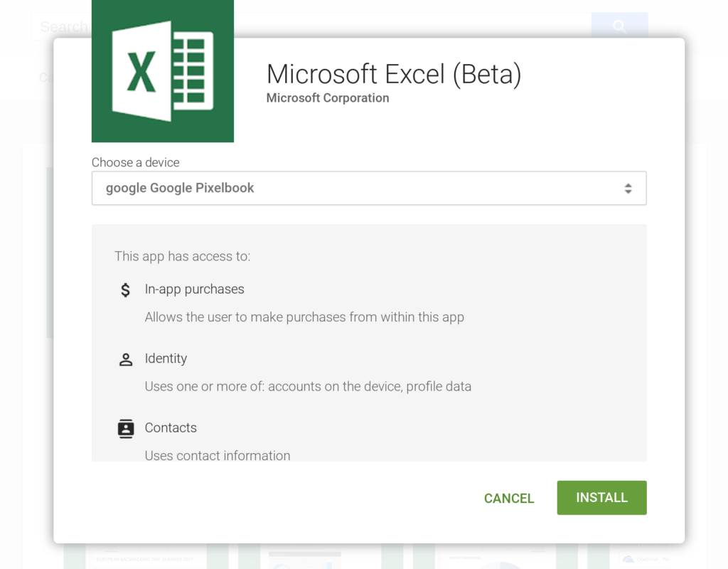This screenshot has width=728, height=569.
Task: Click the CANCEL button
Action: [x=509, y=499]
